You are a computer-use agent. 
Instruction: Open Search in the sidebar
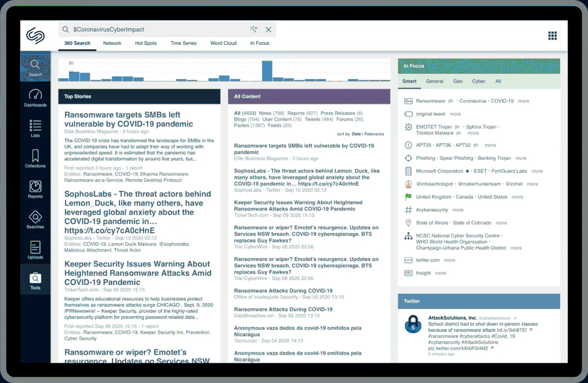[x=35, y=68]
